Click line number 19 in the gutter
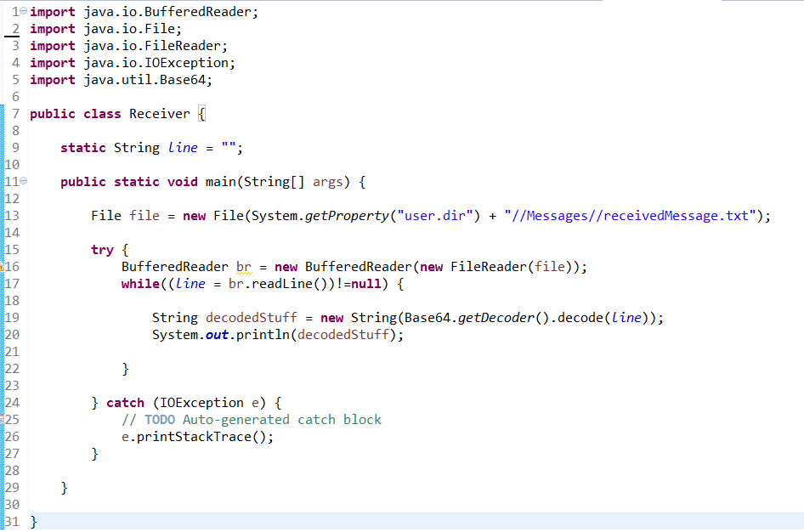The image size is (804, 532). click(12, 317)
